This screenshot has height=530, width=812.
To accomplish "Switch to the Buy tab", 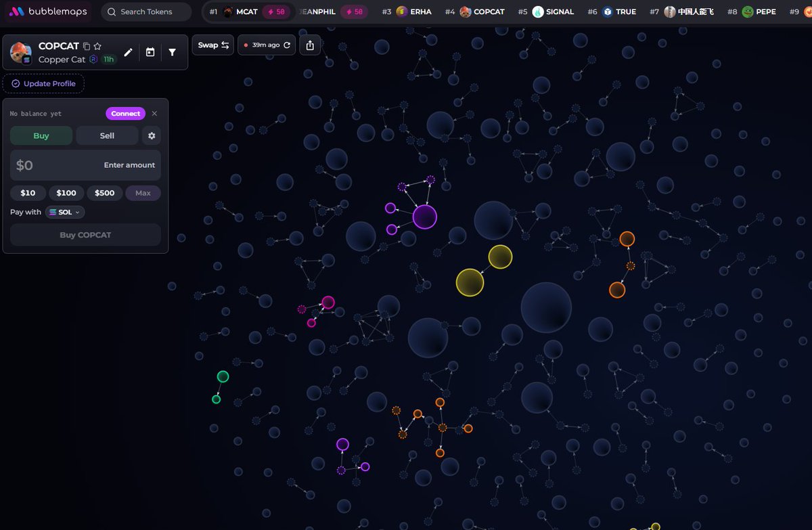I will click(41, 135).
